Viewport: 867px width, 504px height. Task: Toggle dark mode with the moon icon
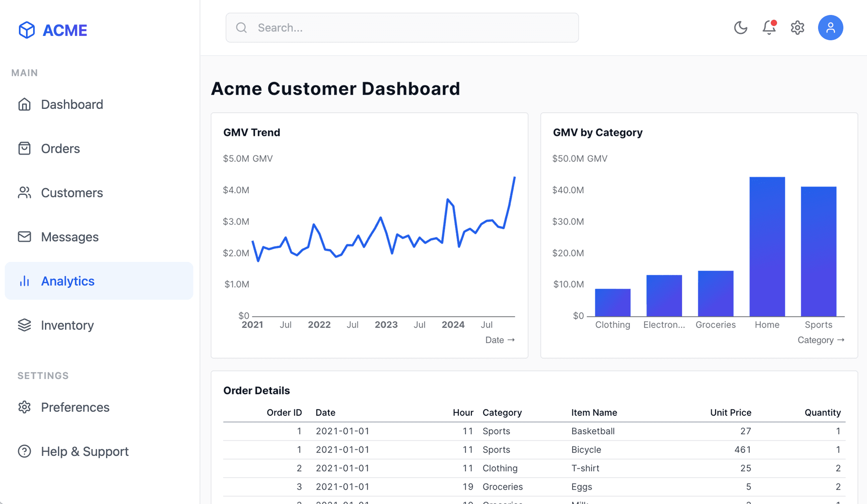(x=741, y=28)
